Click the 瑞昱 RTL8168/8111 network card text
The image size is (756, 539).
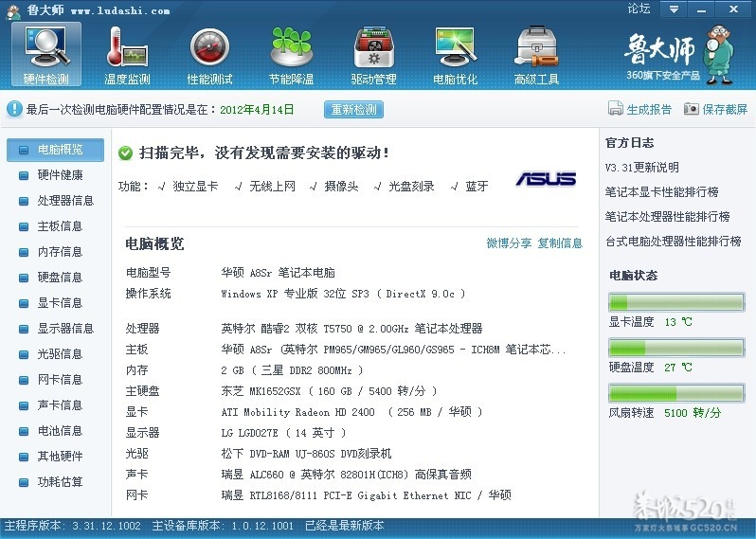(367, 495)
